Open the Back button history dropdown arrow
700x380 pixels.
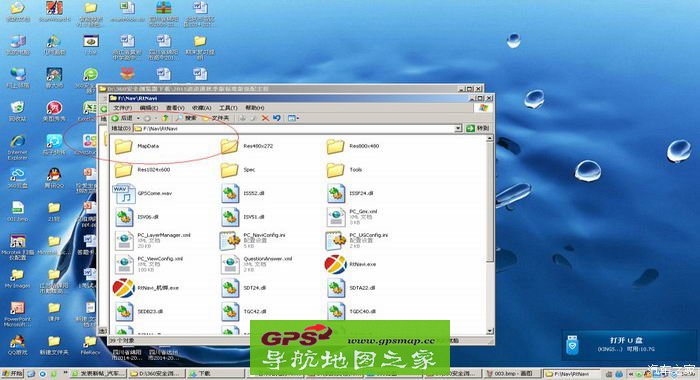tap(138, 118)
